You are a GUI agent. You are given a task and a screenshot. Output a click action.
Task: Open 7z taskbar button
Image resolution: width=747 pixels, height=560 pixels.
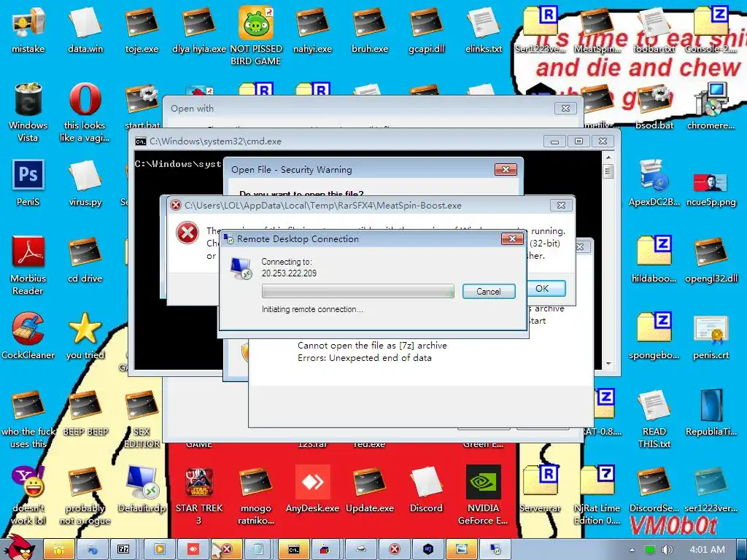[123, 549]
